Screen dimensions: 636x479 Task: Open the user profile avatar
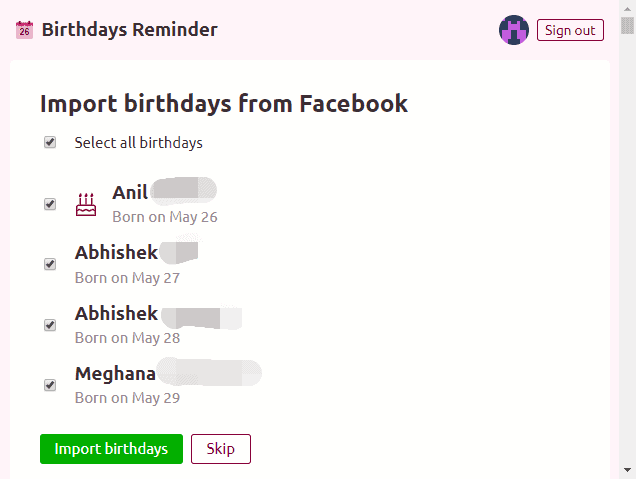click(x=514, y=30)
